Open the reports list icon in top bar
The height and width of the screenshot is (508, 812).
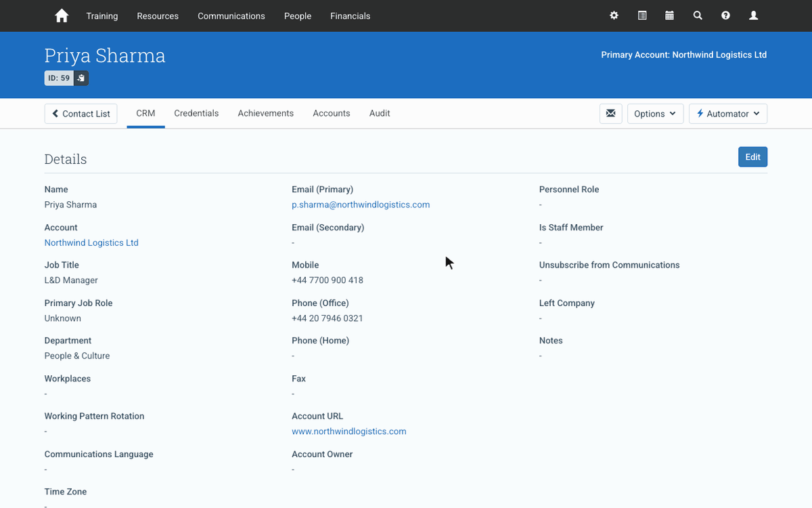click(642, 16)
